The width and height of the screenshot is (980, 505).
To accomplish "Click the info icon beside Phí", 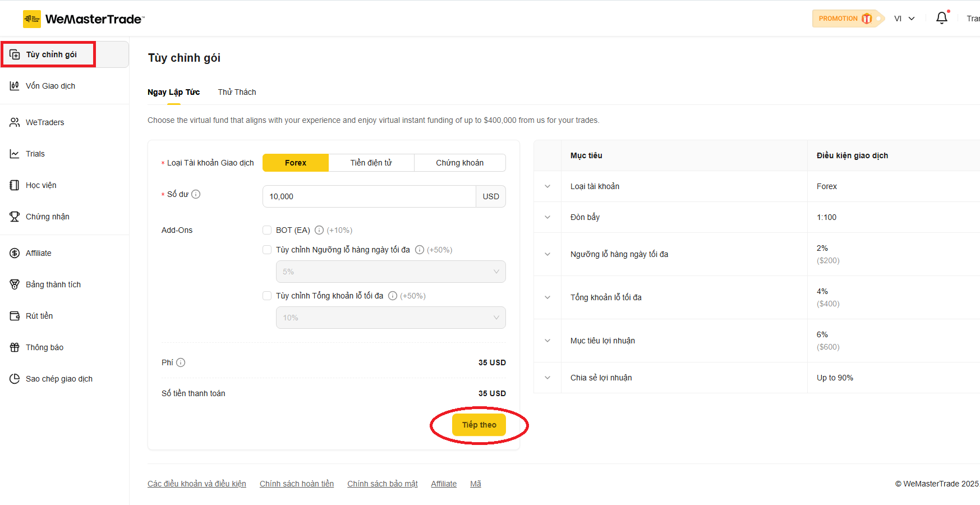I will tap(181, 362).
